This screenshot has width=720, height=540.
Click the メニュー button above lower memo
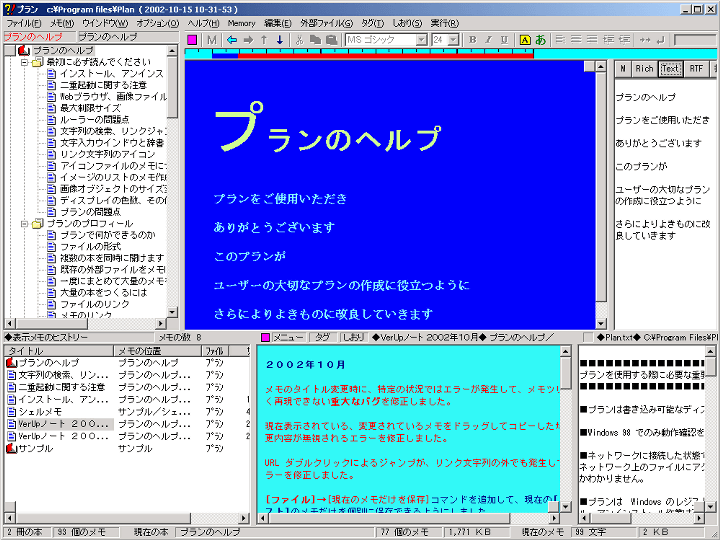[288, 338]
